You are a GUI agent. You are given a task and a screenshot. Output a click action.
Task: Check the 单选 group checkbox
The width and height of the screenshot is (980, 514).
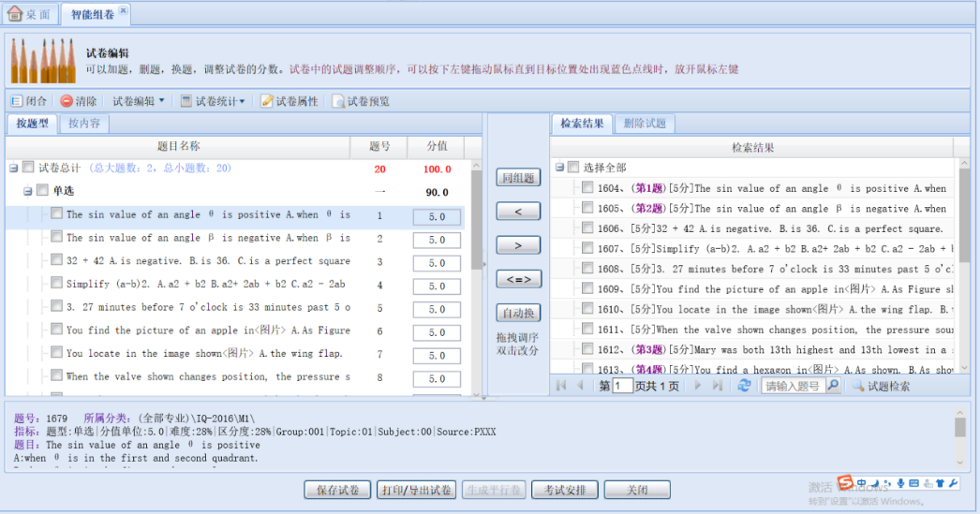point(42,190)
